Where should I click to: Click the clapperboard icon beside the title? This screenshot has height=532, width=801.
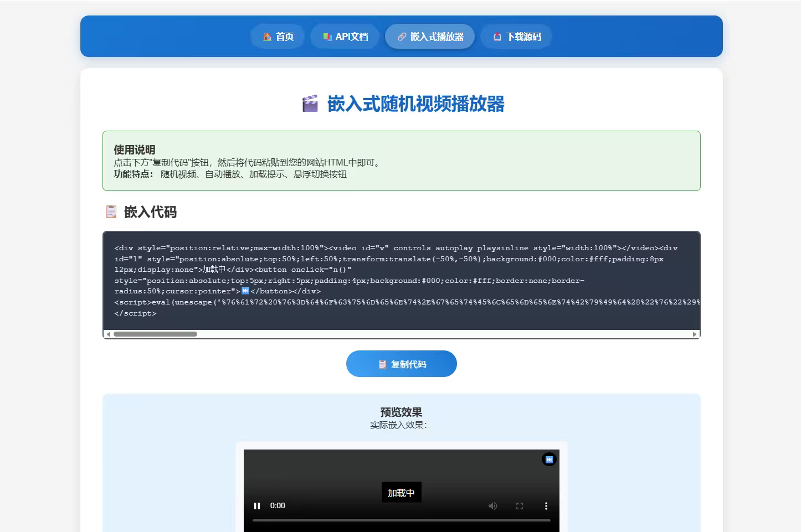coord(310,104)
